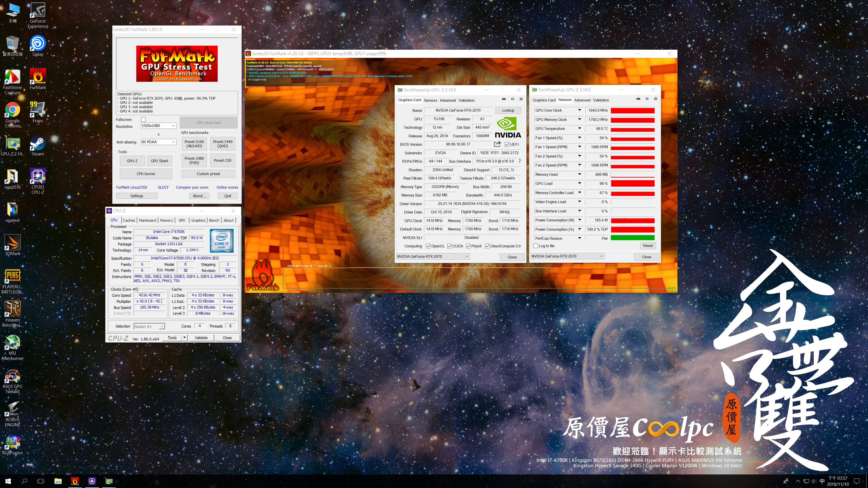This screenshot has width=868, height=488.
Task: Run the Preset:2160 (4K/UHD) benchmark
Action: point(194,144)
